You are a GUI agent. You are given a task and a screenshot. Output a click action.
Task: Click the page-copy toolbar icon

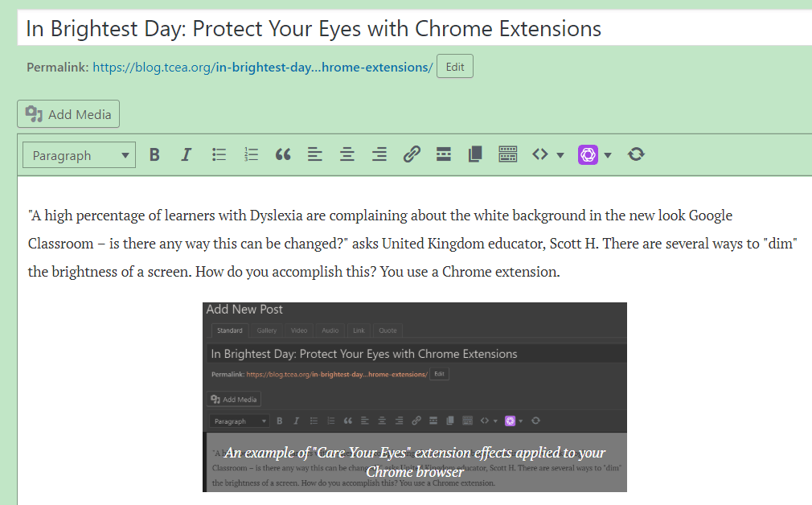[x=475, y=154]
